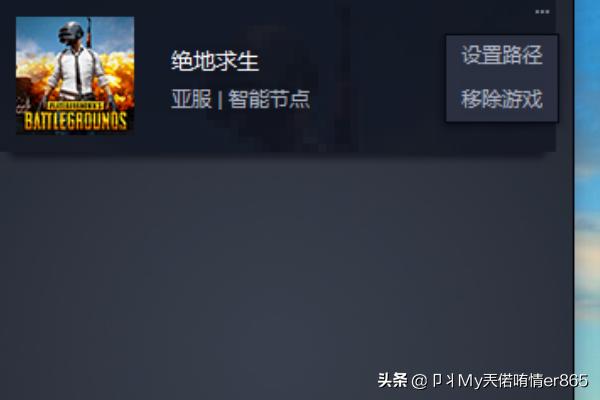Viewport: 600px width, 400px height.
Task: Choose 设置路径 from the popup menu
Action: click(502, 55)
